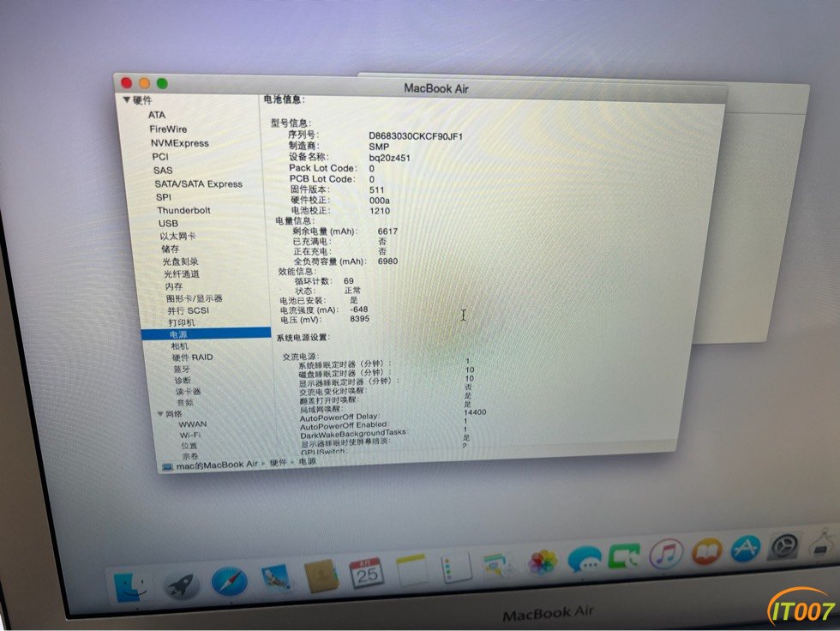Open Finder from the Dock

click(130, 587)
